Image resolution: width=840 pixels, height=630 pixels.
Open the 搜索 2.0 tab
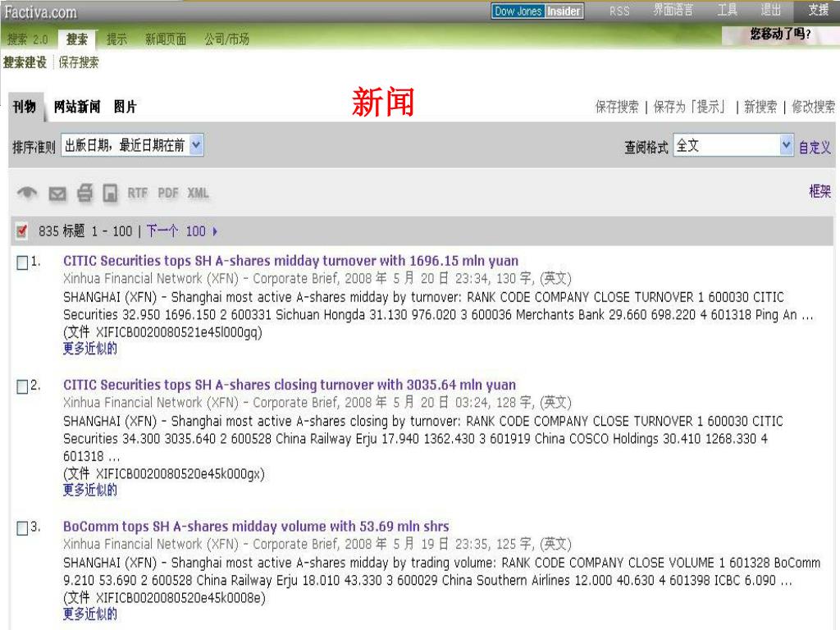[27, 39]
